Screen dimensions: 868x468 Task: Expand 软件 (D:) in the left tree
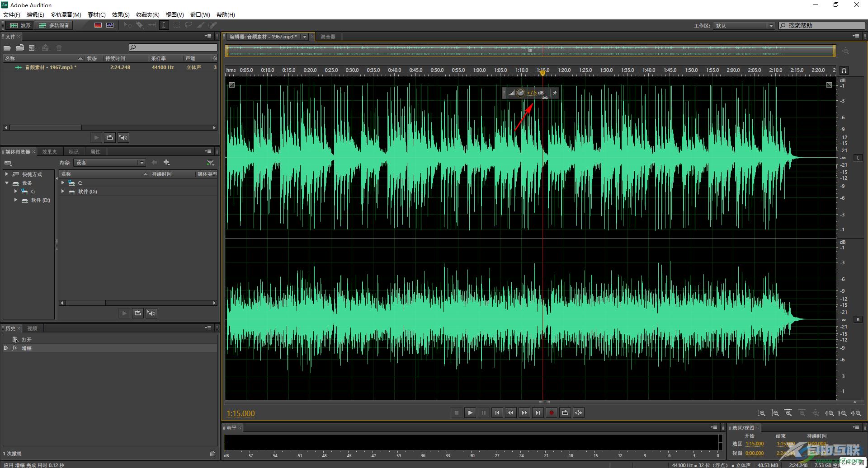pyautogui.click(x=16, y=200)
